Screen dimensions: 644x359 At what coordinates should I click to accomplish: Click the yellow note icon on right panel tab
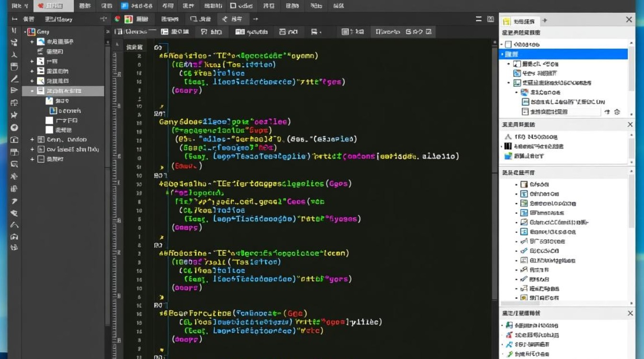(506, 22)
